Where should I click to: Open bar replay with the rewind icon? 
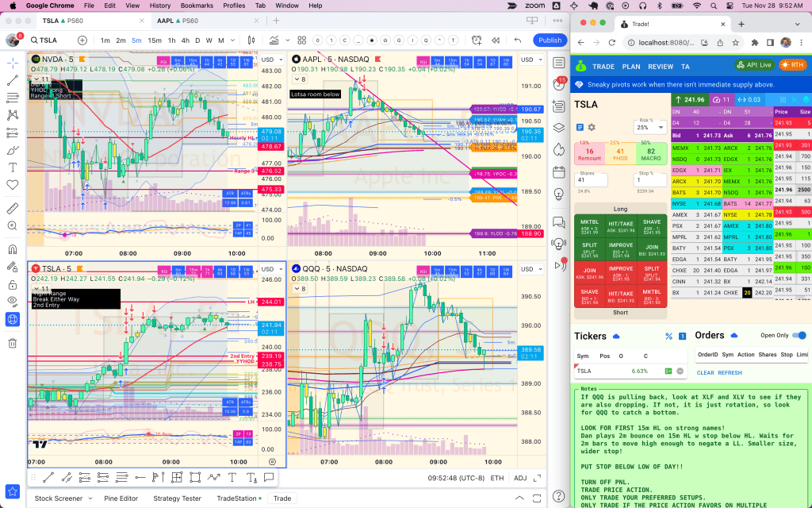point(496,40)
